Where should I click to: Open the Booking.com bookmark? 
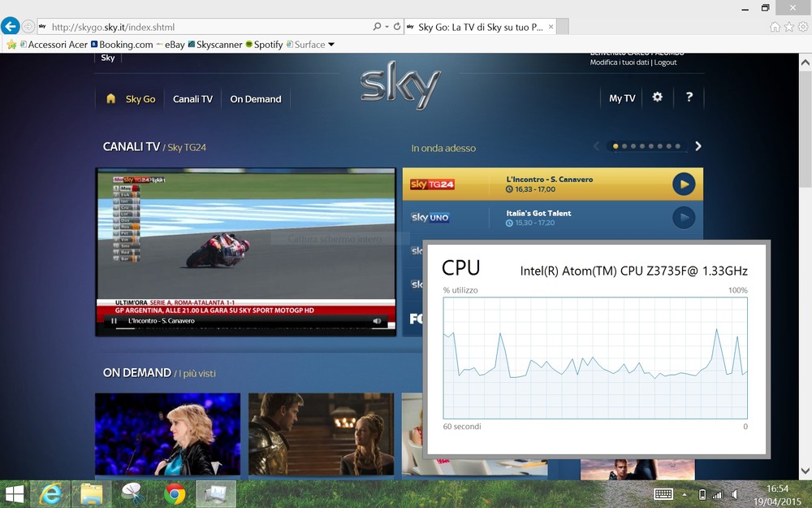point(123,45)
